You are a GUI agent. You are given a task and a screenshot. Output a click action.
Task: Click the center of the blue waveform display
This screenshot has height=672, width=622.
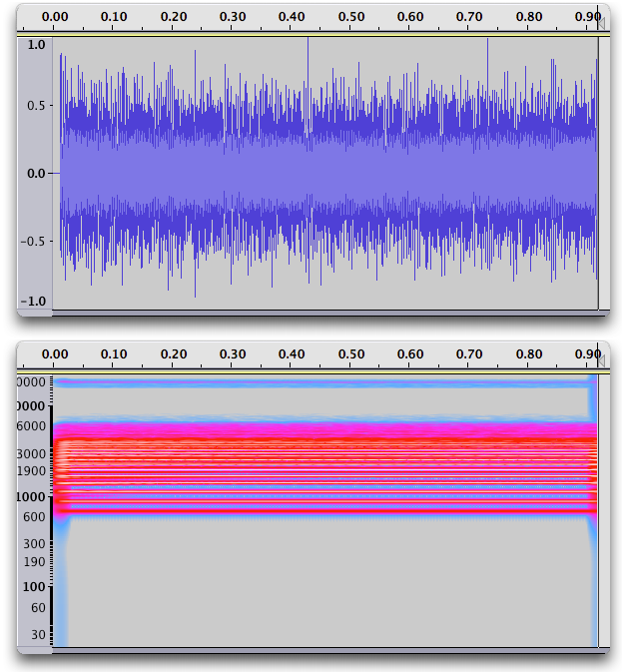tap(327, 174)
